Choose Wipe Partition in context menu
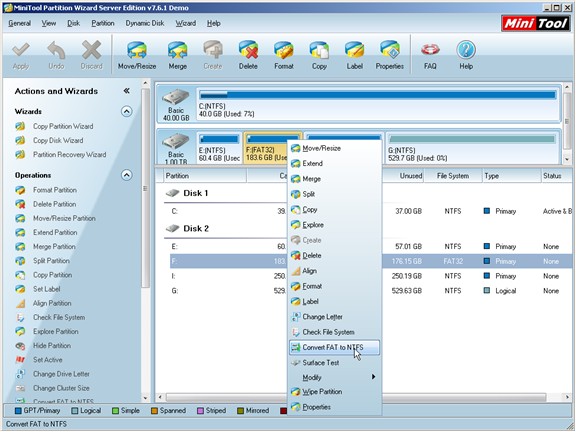576x432 pixels. 334,392
